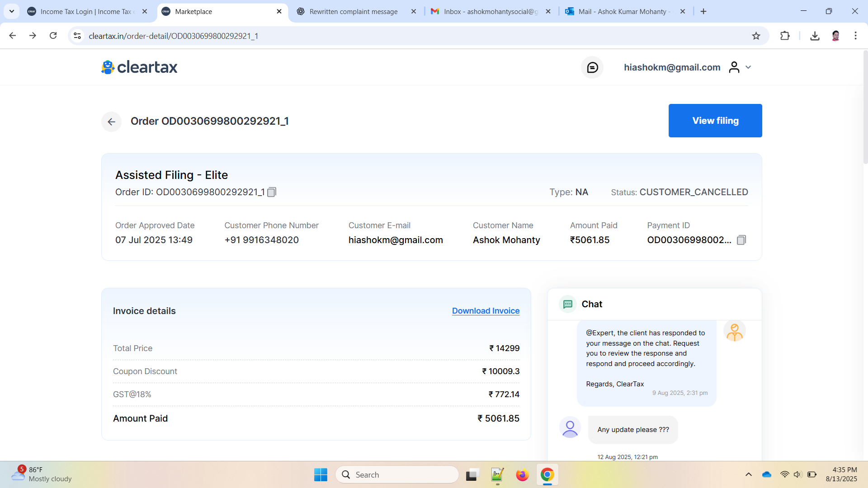Show hidden system tray icons
This screenshot has width=868, height=488.
(749, 474)
